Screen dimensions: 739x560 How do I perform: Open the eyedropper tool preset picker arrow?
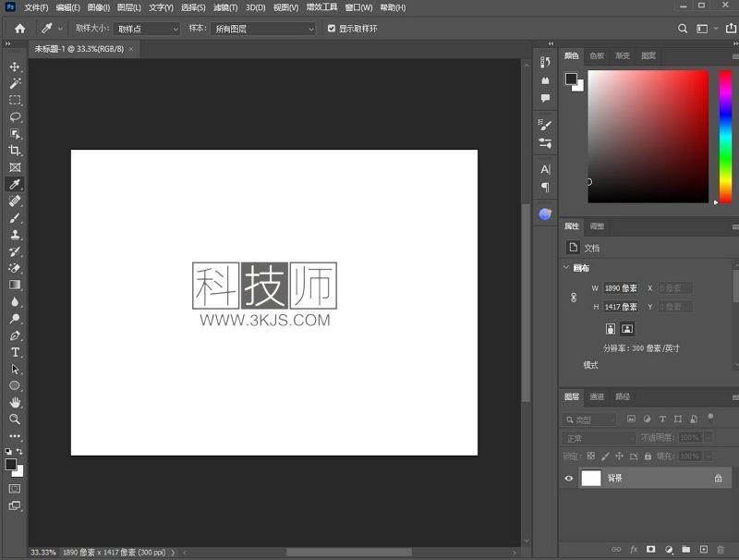(x=60, y=29)
